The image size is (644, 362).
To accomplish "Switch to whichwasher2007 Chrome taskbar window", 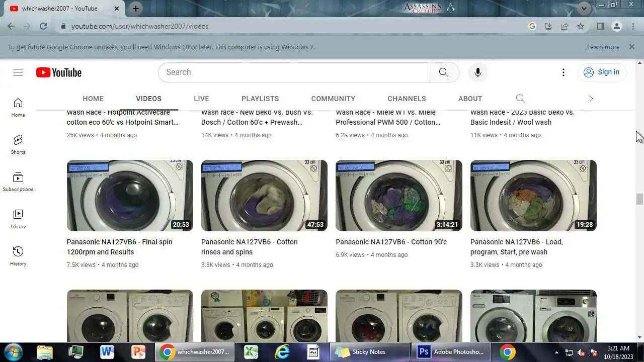I will (x=195, y=352).
